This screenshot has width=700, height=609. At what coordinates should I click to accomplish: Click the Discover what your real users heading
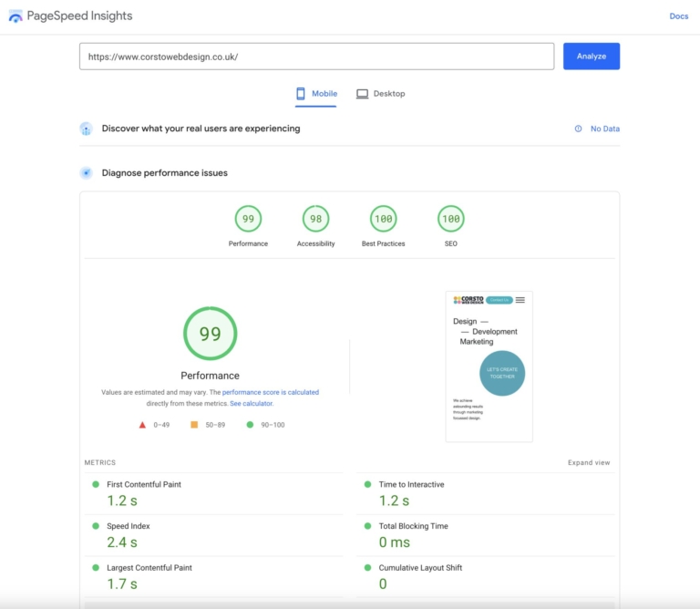click(x=201, y=129)
